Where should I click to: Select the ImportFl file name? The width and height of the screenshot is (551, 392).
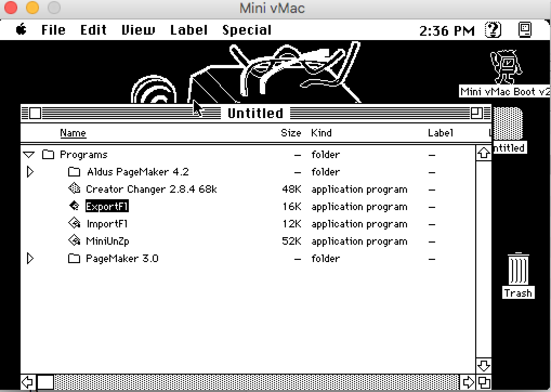(107, 224)
